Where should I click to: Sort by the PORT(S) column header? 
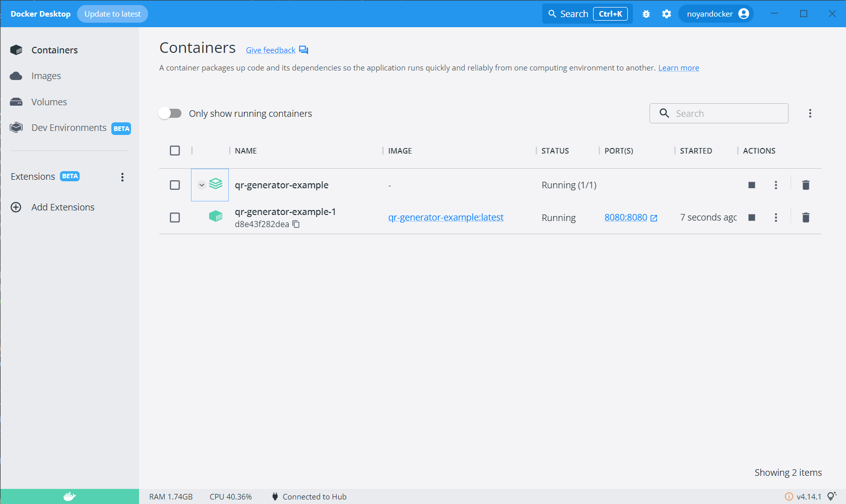click(x=619, y=151)
